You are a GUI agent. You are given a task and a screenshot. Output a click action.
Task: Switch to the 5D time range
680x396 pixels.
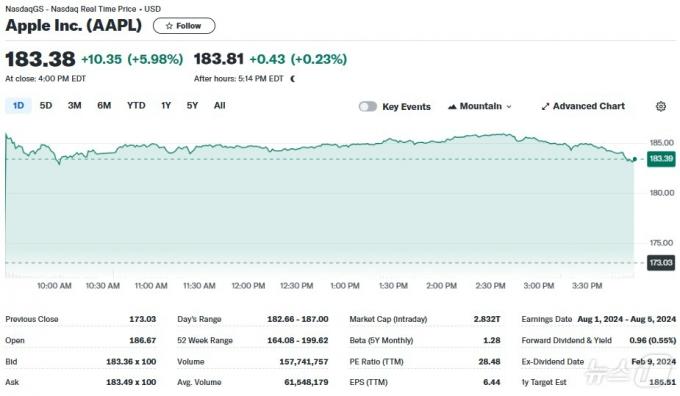(46, 105)
